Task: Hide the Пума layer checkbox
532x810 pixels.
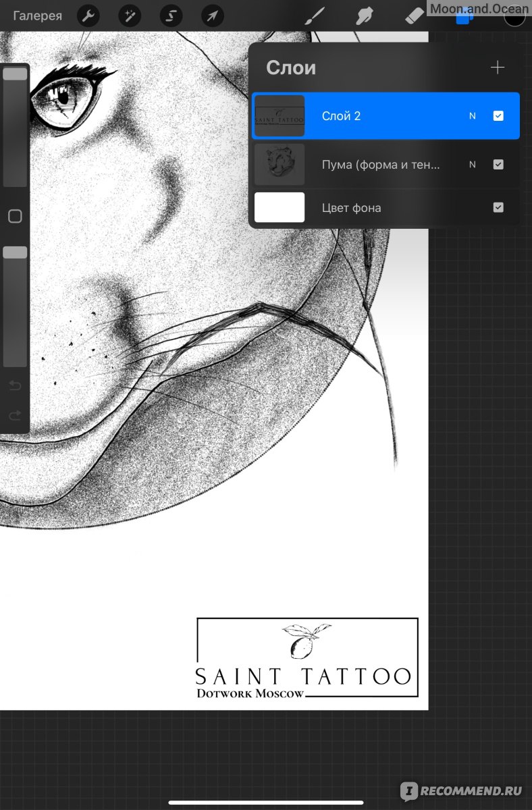Action: point(498,164)
